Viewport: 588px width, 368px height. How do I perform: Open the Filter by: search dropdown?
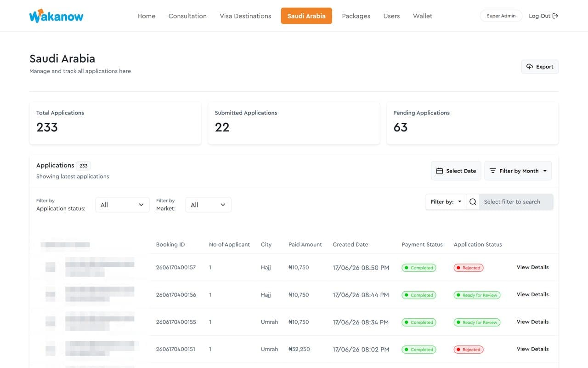446,201
